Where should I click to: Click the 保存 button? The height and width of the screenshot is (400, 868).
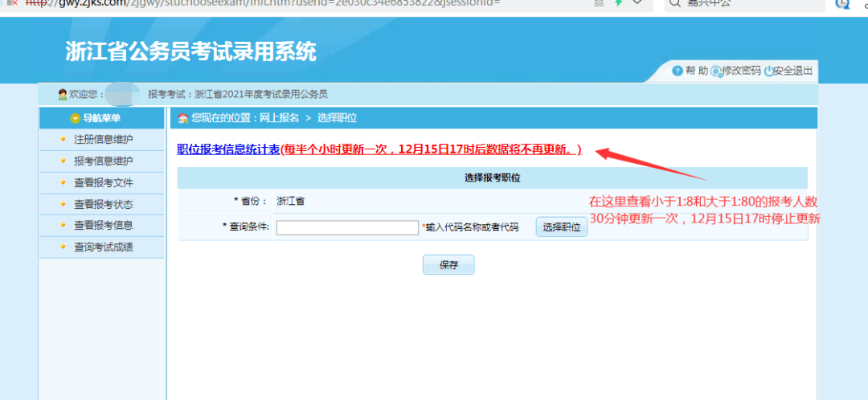tap(448, 264)
